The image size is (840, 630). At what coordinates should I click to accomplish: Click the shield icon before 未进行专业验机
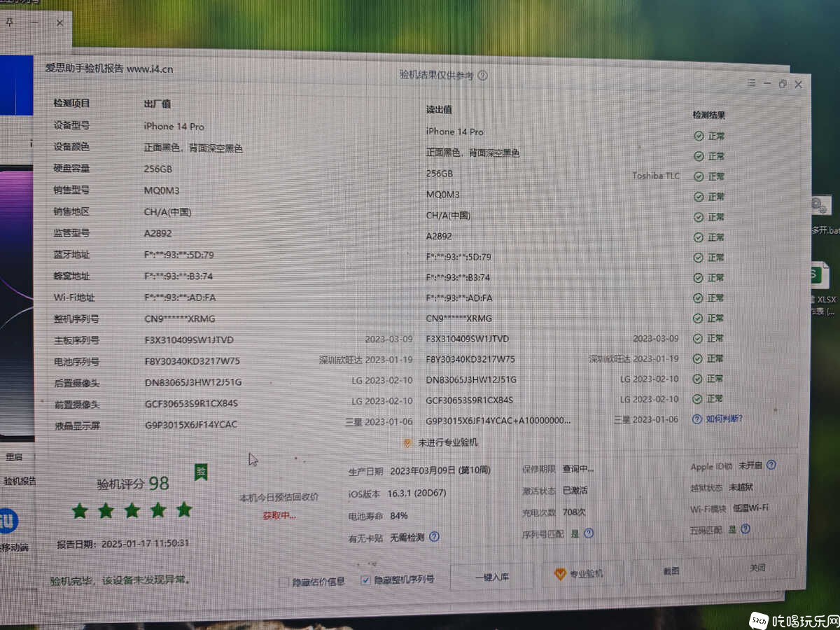click(x=407, y=443)
